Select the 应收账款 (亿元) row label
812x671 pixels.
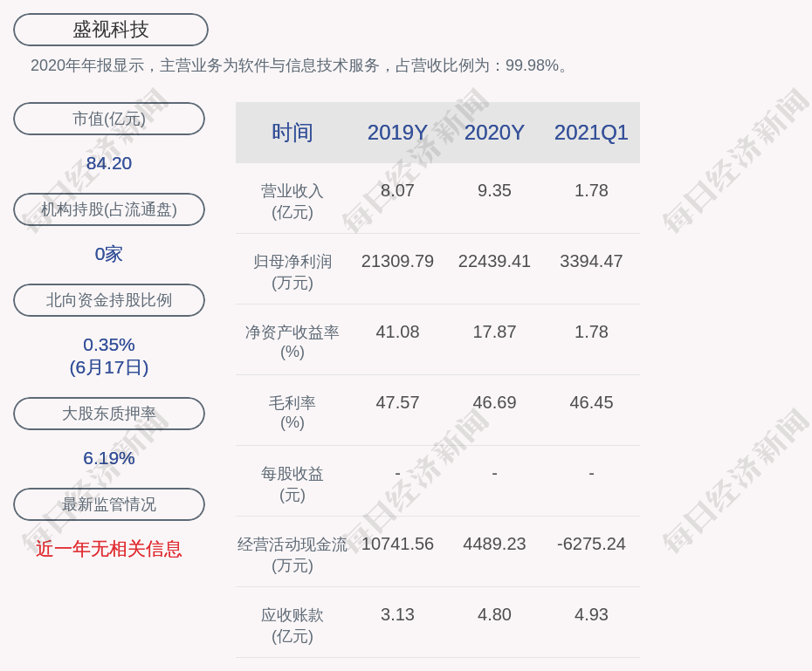tap(292, 626)
